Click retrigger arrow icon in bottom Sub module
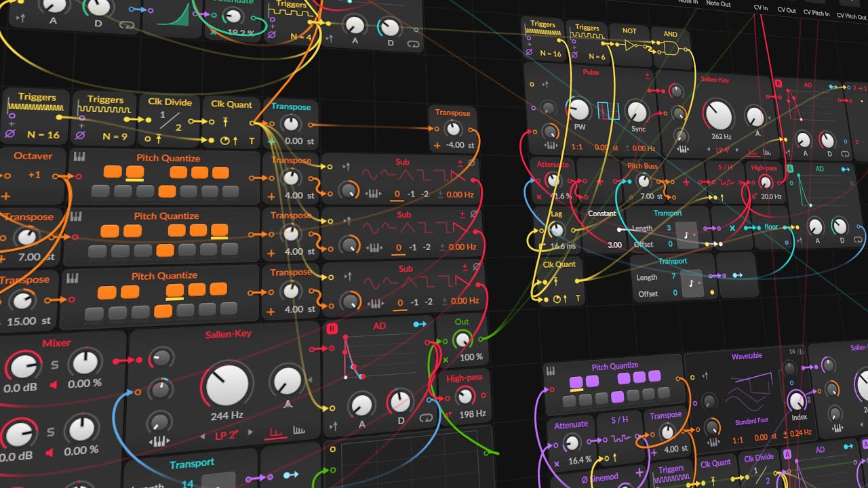The image size is (868, 488). coord(348,277)
